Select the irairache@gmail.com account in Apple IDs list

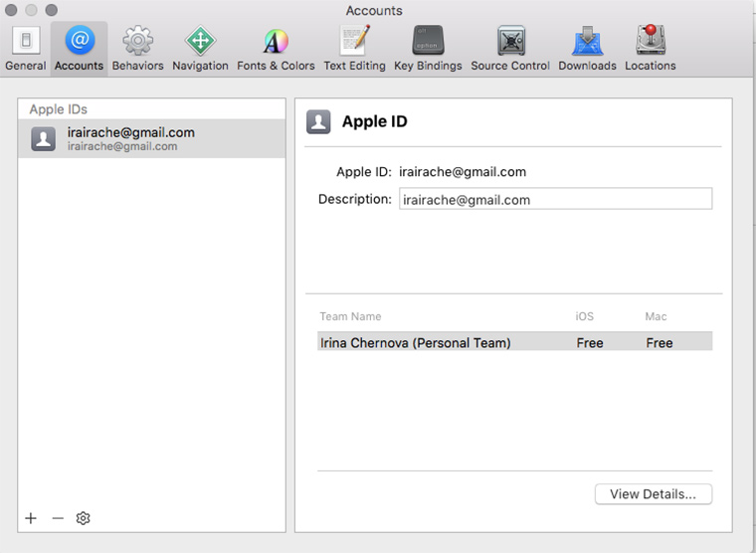151,139
